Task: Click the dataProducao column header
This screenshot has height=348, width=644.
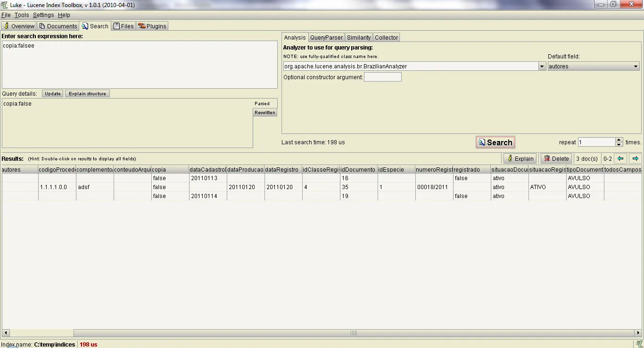Action: pyautogui.click(x=246, y=169)
